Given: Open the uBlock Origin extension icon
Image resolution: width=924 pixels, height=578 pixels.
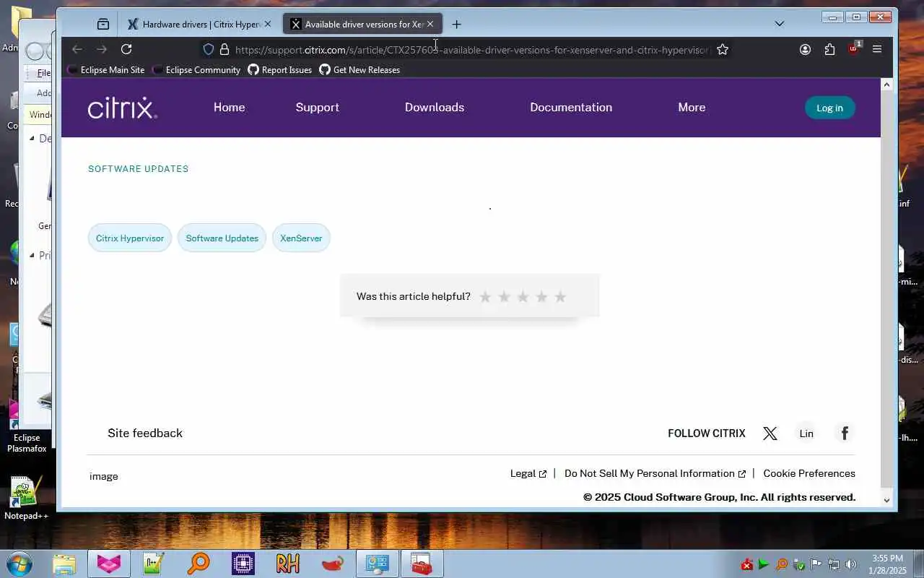Looking at the screenshot, I should point(854,48).
